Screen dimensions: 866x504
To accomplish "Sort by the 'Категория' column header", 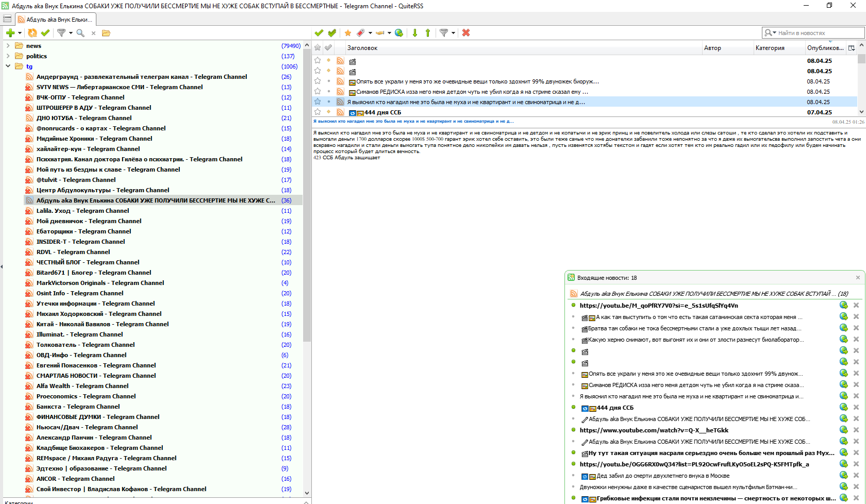I will pyautogui.click(x=779, y=48).
